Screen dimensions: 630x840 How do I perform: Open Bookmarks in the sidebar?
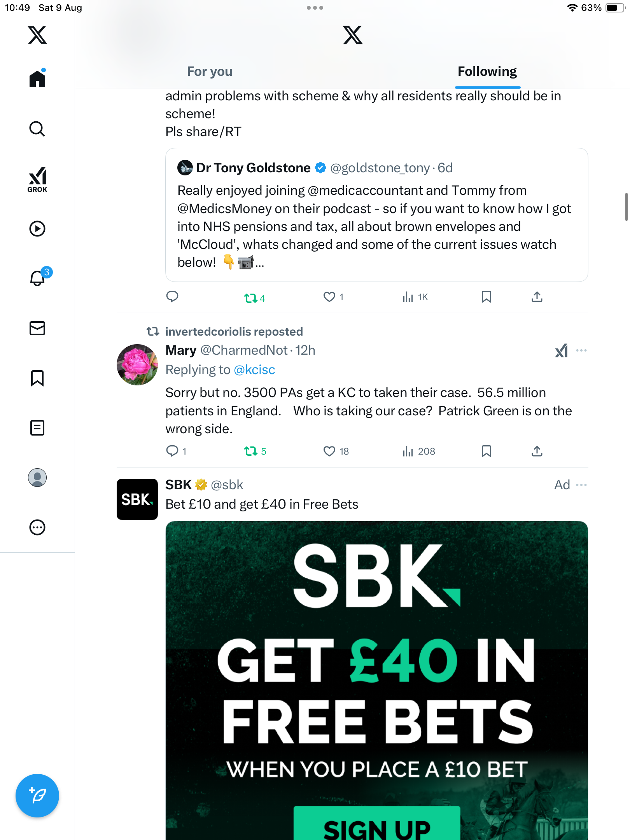pyautogui.click(x=37, y=378)
